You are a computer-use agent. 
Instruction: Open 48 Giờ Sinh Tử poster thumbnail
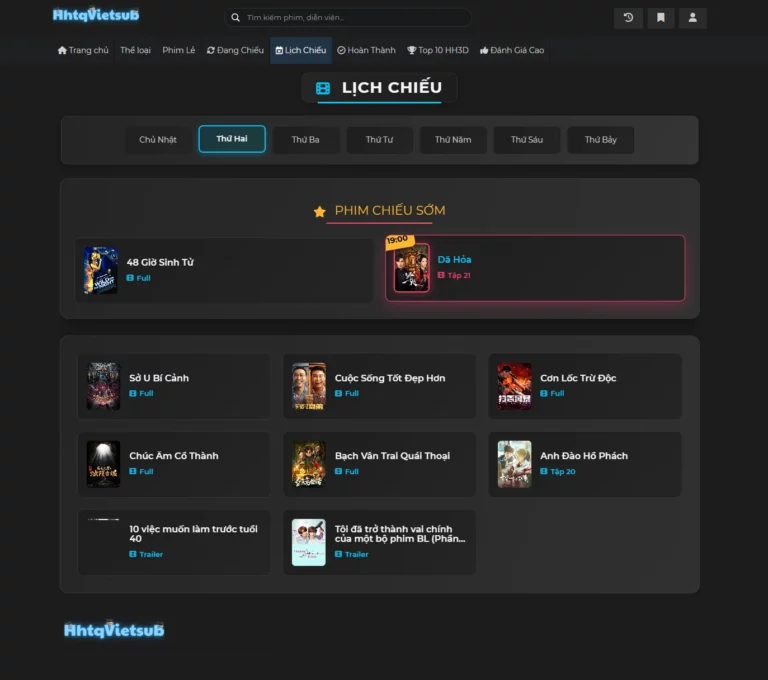[x=101, y=270]
